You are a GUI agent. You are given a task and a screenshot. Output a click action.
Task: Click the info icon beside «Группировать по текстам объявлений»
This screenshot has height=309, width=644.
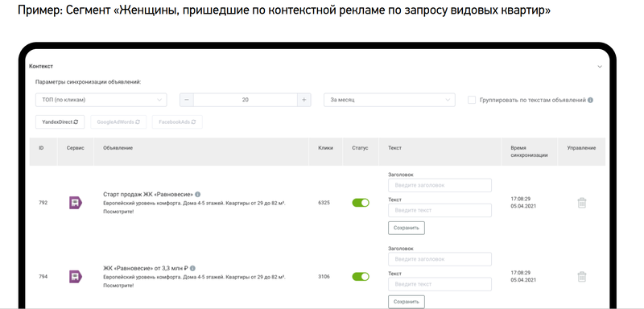[x=590, y=100]
